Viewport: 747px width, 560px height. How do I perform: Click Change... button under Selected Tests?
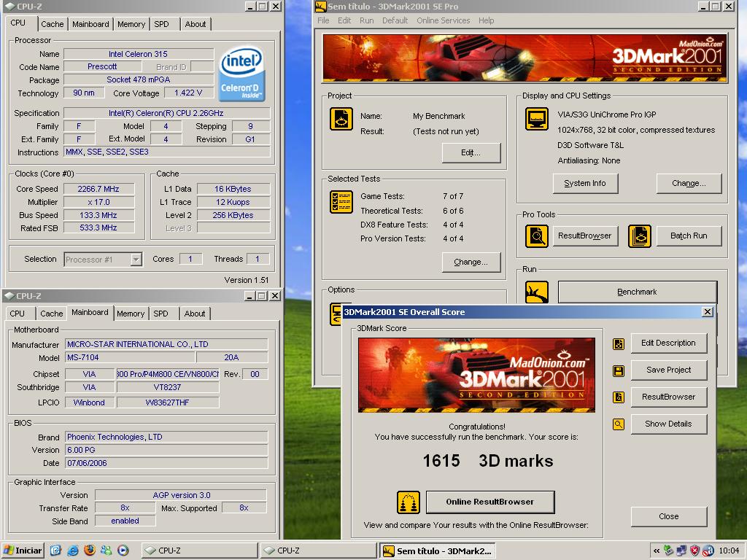pyautogui.click(x=471, y=262)
